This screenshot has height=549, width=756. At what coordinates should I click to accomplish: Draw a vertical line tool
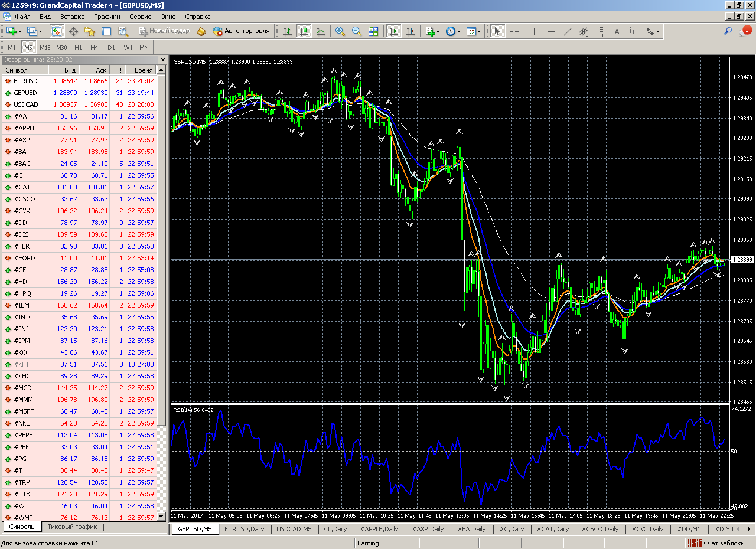(535, 31)
